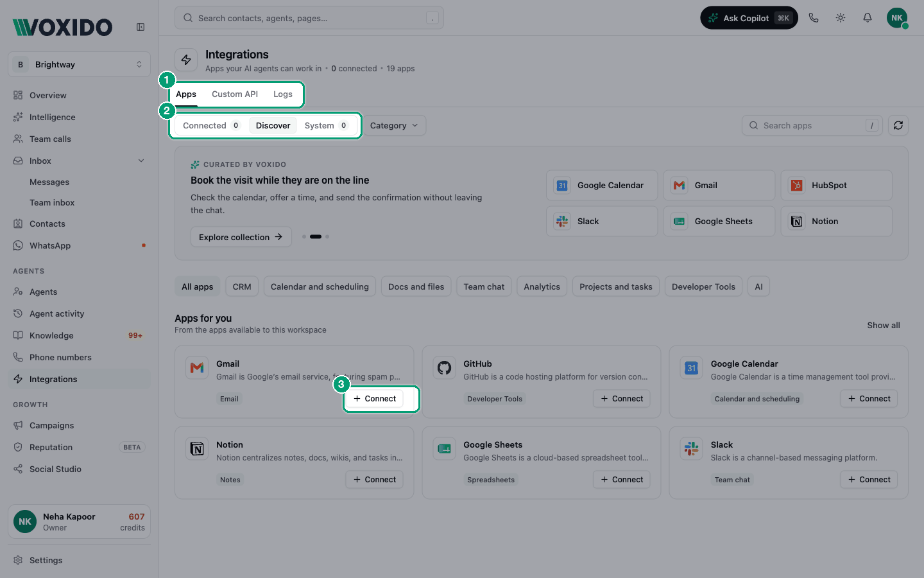Image resolution: width=924 pixels, height=578 pixels.
Task: Collapse the Inbox section chevron
Action: (x=141, y=161)
